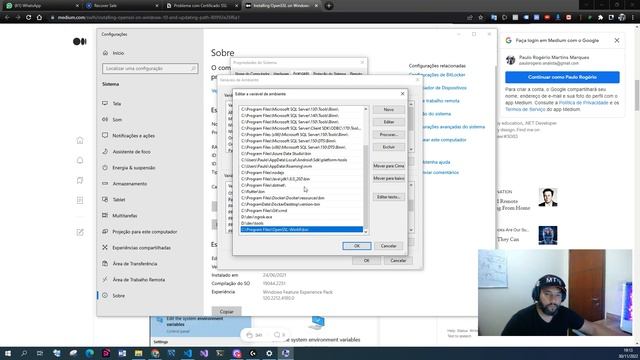Select the Program Files\dotnet path entry

coord(301,185)
